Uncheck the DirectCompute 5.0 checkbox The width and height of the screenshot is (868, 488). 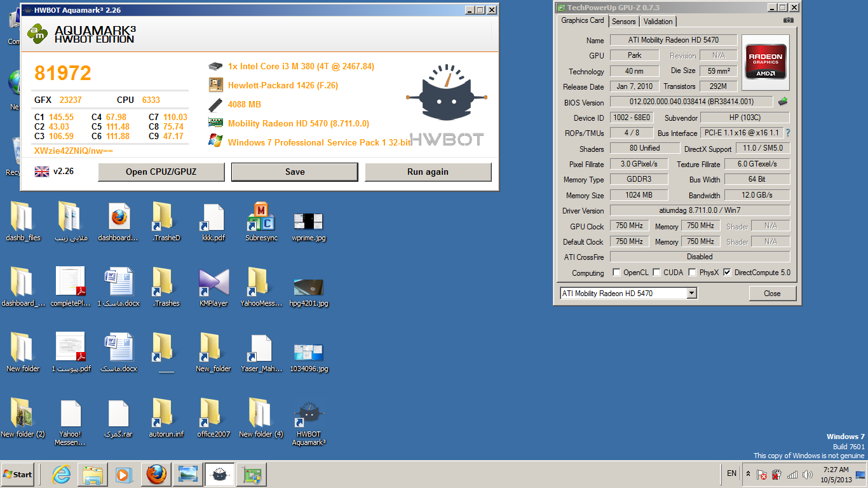728,273
